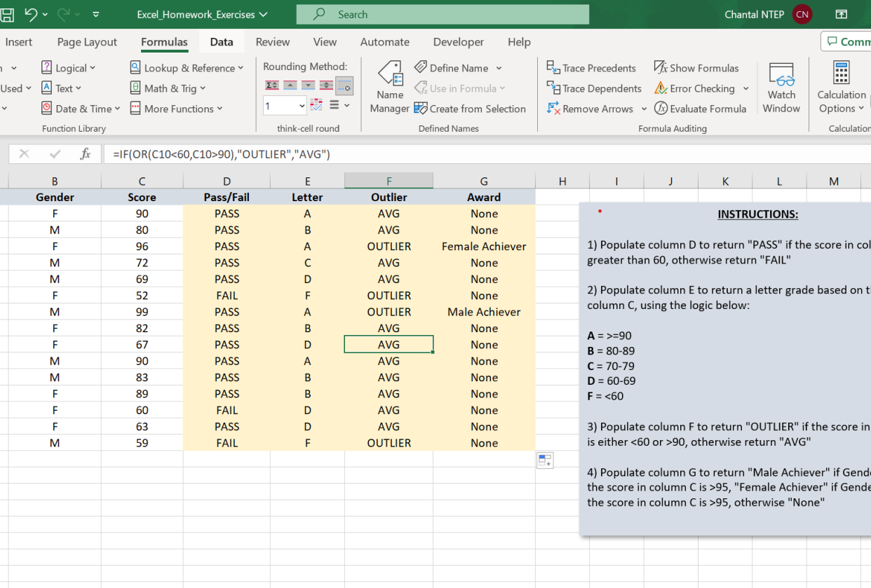Click Create from Selection
Viewport: 871px width, 588px height.
click(x=470, y=109)
